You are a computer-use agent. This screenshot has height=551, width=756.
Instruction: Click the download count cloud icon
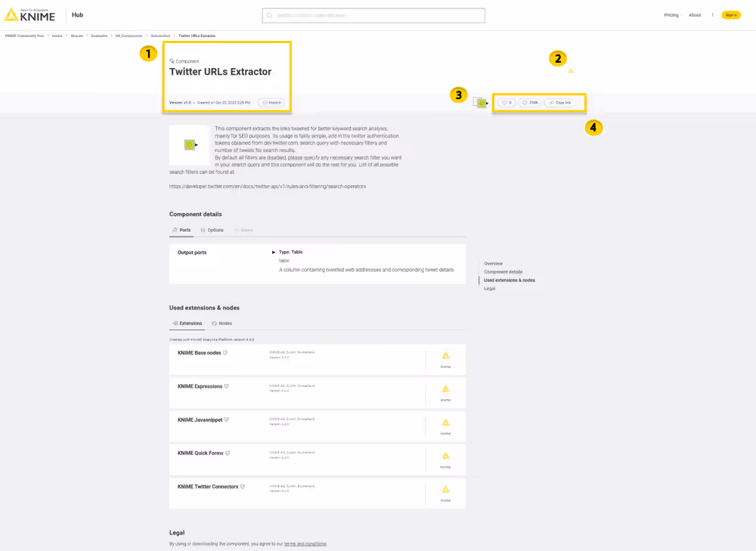(524, 102)
